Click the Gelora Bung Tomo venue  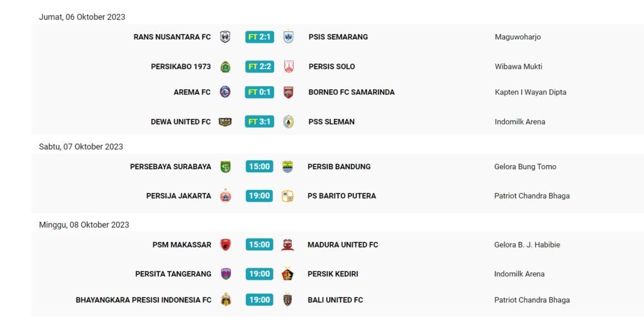[525, 167]
